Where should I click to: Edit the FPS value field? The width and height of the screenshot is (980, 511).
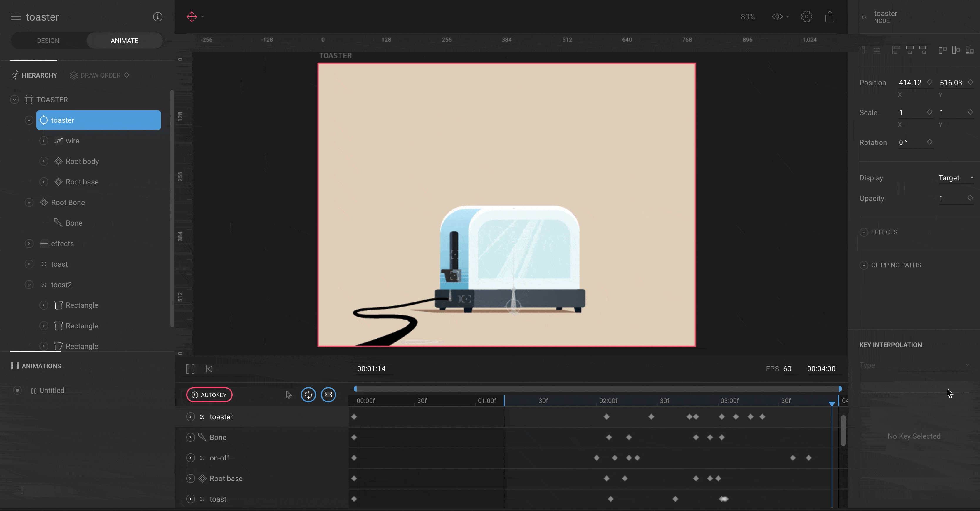tap(788, 369)
